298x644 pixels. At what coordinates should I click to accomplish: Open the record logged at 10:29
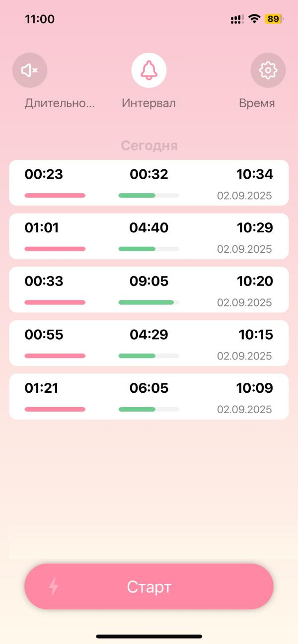(x=149, y=236)
